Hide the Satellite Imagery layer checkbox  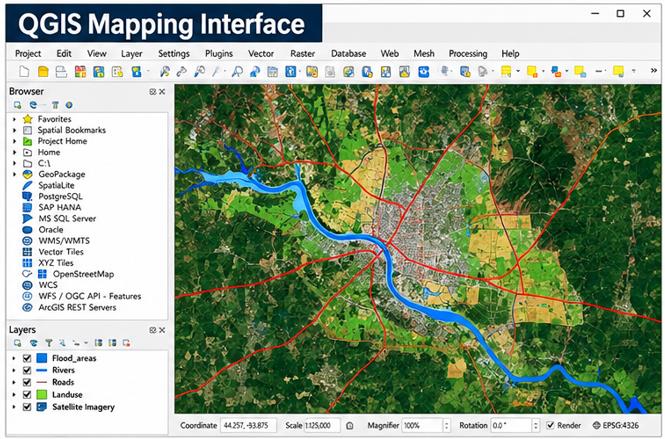27,407
